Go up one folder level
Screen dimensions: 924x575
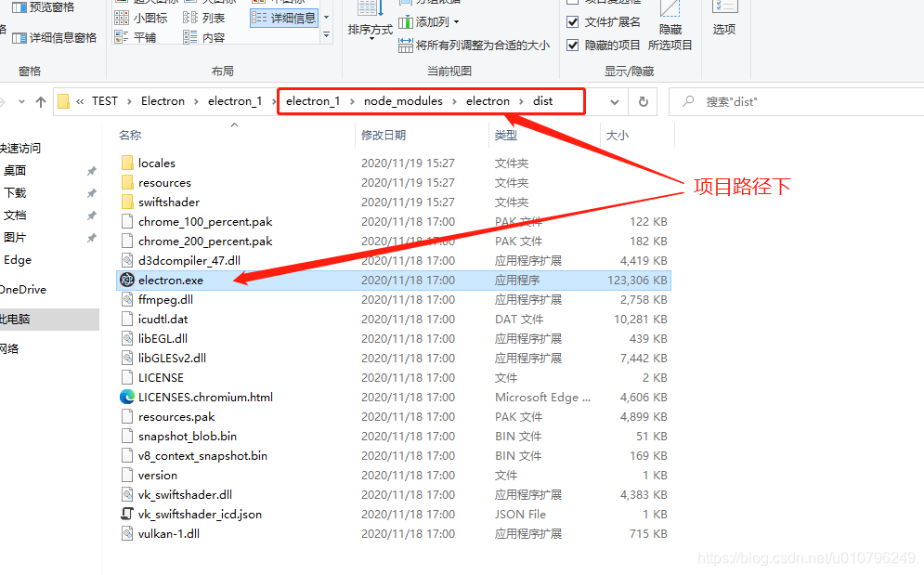click(x=41, y=101)
